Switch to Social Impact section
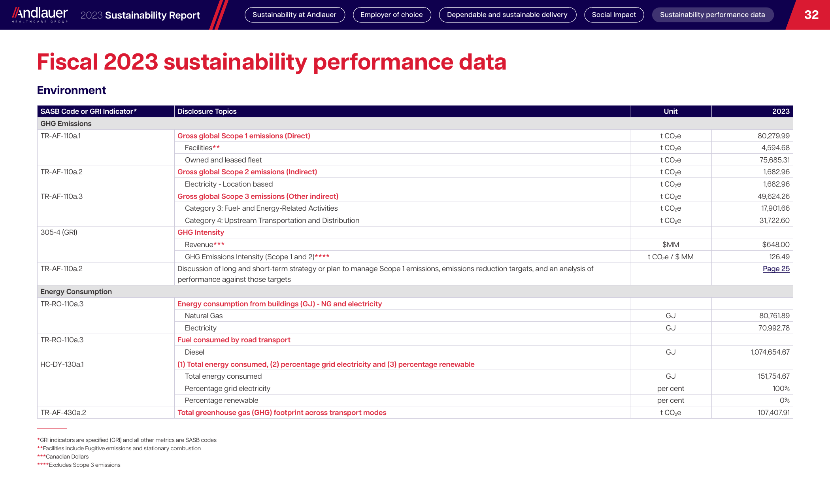Image resolution: width=830 pixels, height=504 pixels. [614, 15]
